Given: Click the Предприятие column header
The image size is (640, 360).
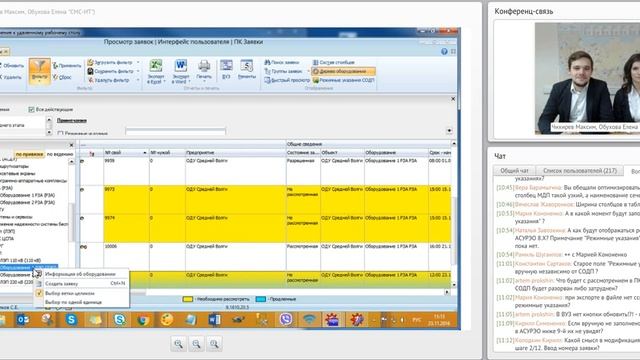Looking at the screenshot, I should [x=236, y=153].
